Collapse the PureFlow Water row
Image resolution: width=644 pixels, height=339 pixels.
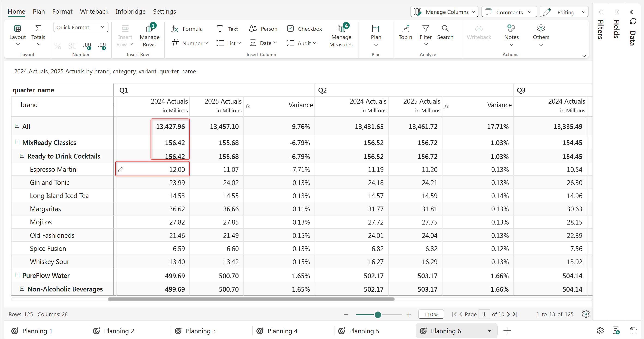(x=17, y=275)
